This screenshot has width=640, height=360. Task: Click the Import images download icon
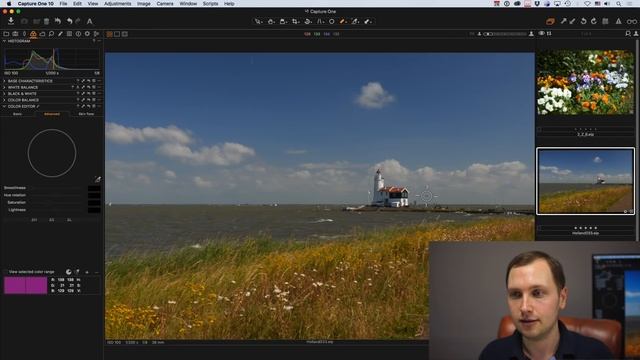click(11, 21)
